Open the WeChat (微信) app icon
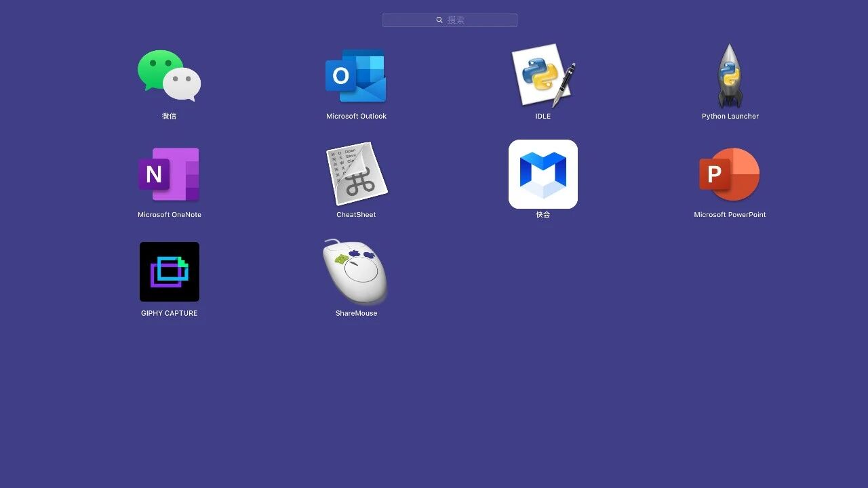 tap(169, 75)
